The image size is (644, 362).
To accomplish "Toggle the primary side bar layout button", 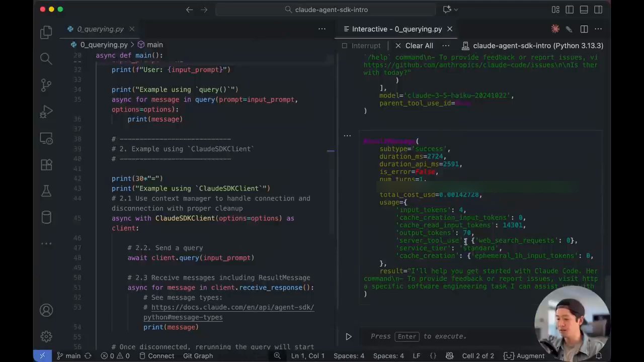I will (570, 10).
